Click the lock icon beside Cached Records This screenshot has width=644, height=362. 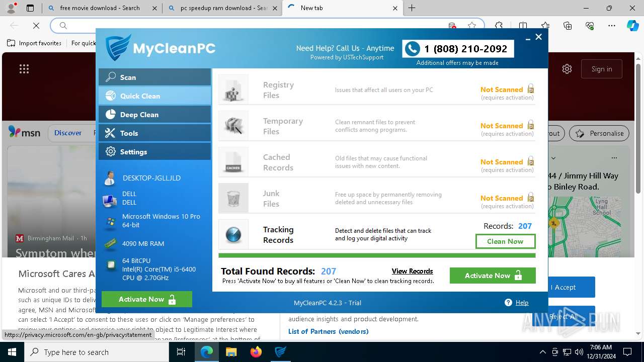click(530, 161)
